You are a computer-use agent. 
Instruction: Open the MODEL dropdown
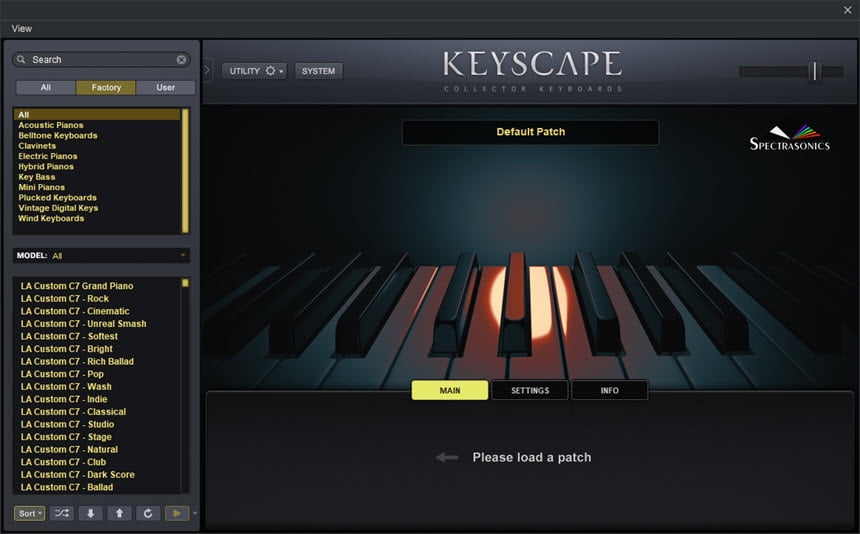pyautogui.click(x=101, y=255)
